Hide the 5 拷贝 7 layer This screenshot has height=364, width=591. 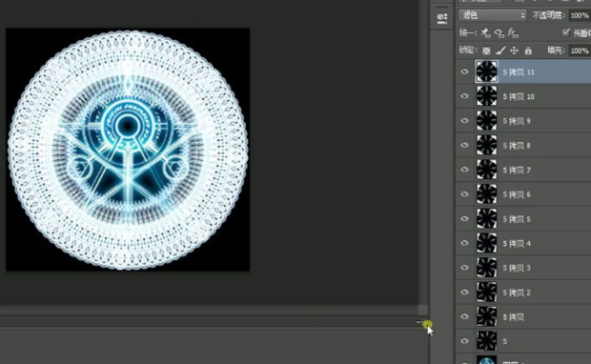(x=464, y=170)
